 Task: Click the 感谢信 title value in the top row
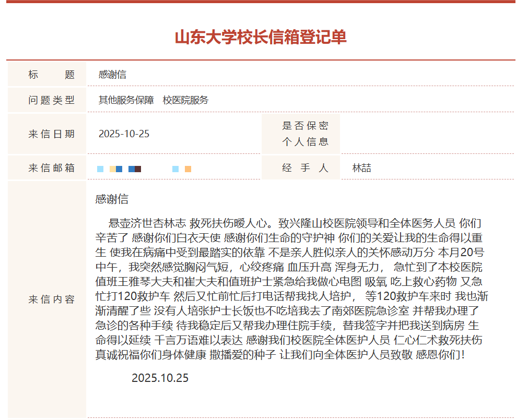[112, 75]
